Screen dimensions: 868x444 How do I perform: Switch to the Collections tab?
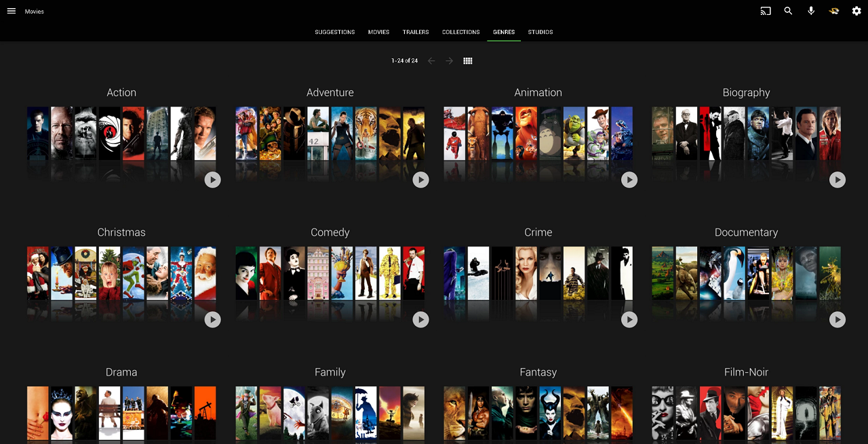pyautogui.click(x=460, y=32)
